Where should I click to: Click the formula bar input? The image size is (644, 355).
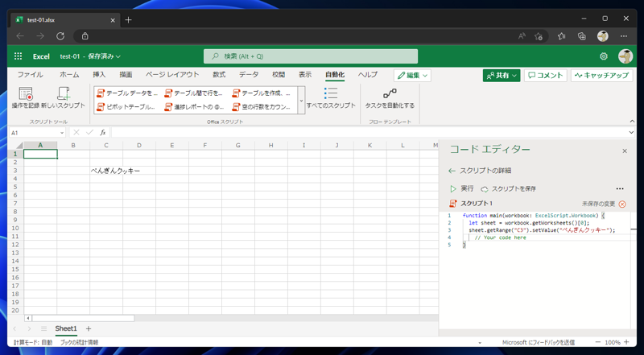[369, 132]
